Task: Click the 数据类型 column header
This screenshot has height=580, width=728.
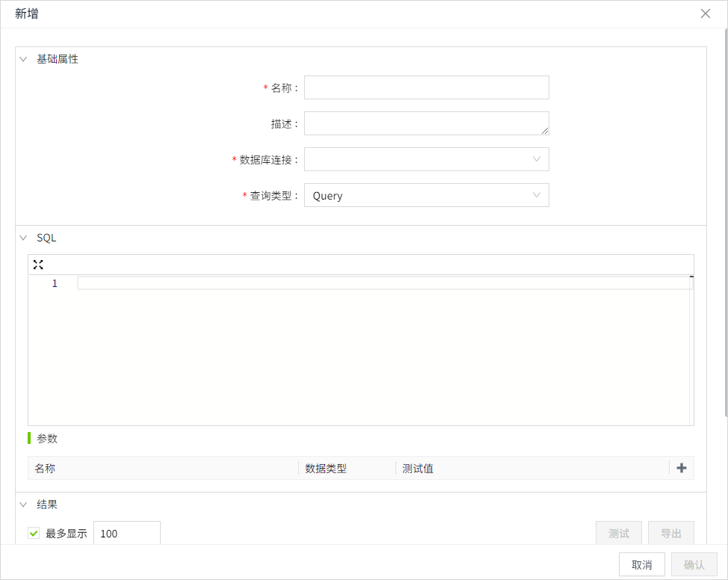Action: click(x=326, y=469)
